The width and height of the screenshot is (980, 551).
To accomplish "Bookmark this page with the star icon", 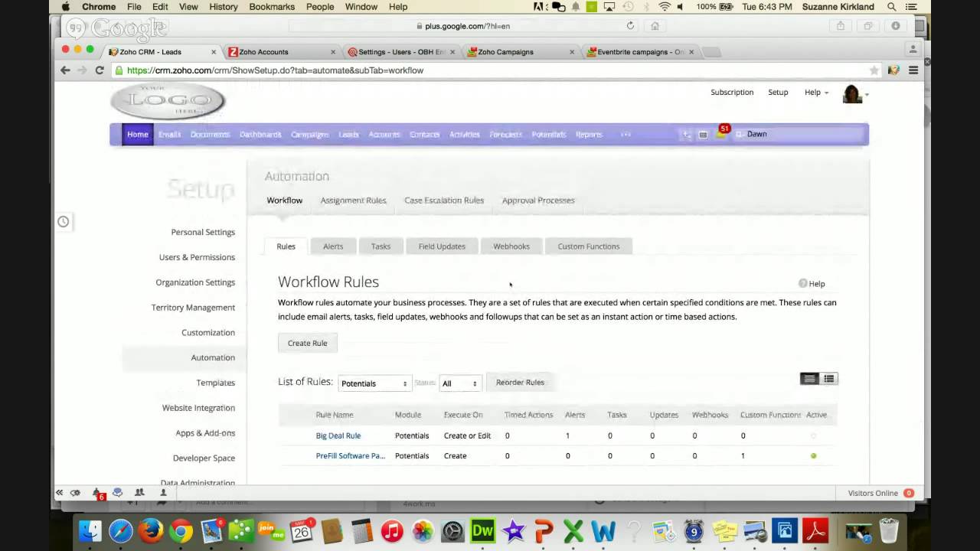I will [x=874, y=70].
